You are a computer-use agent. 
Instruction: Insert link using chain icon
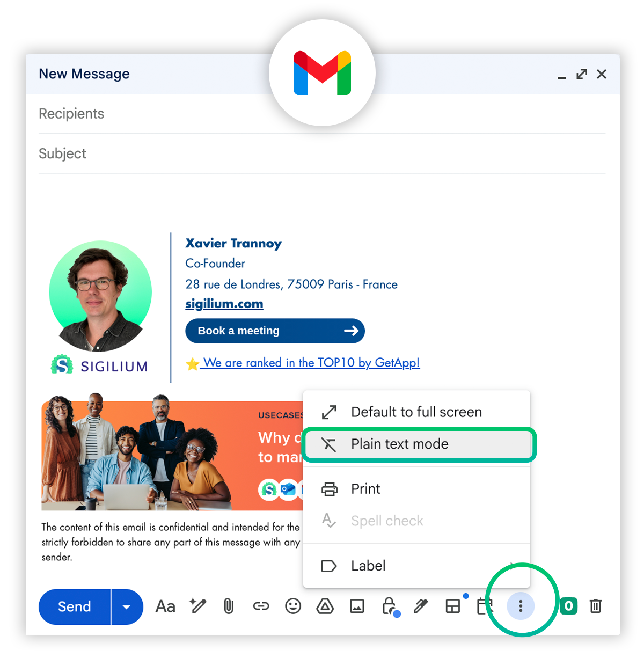click(x=261, y=606)
